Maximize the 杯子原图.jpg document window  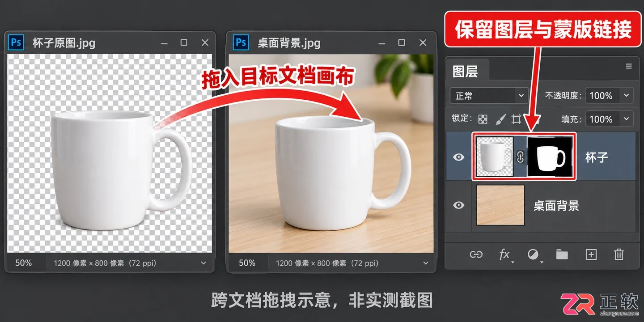coord(184,42)
